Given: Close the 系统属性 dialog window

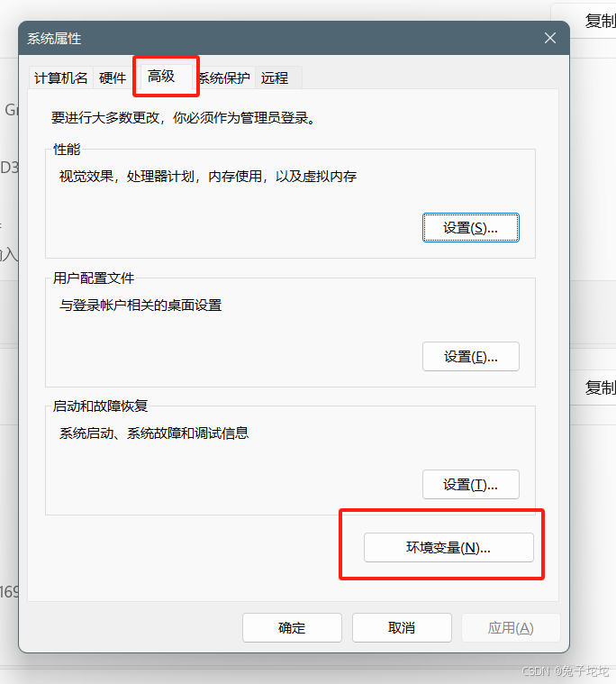Looking at the screenshot, I should [x=550, y=38].
